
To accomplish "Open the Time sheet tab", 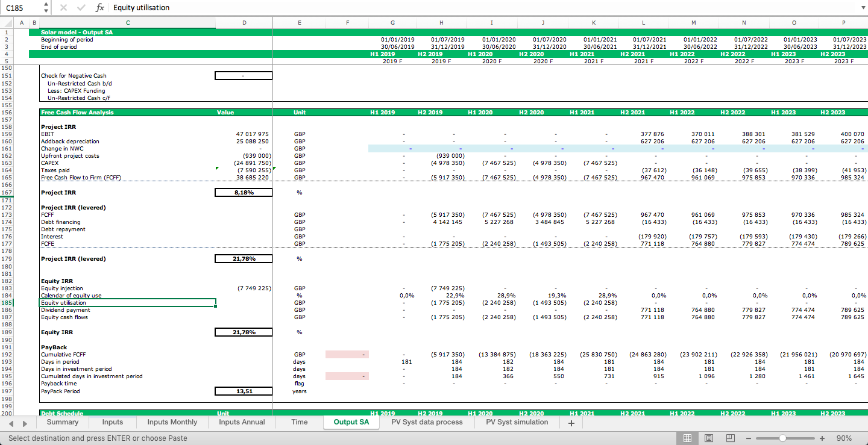I will click(300, 422).
